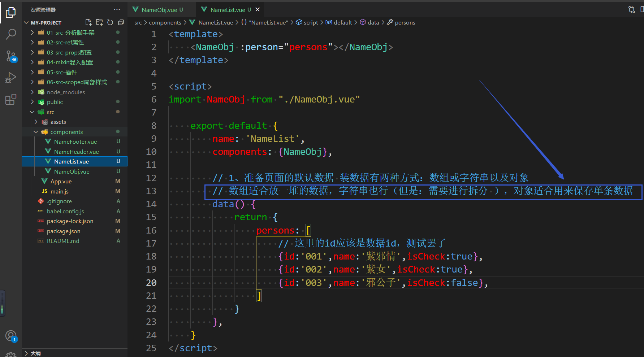Screen dimensions: 644x357
Task: Open the Manage settings gear
Action: (x=11, y=354)
